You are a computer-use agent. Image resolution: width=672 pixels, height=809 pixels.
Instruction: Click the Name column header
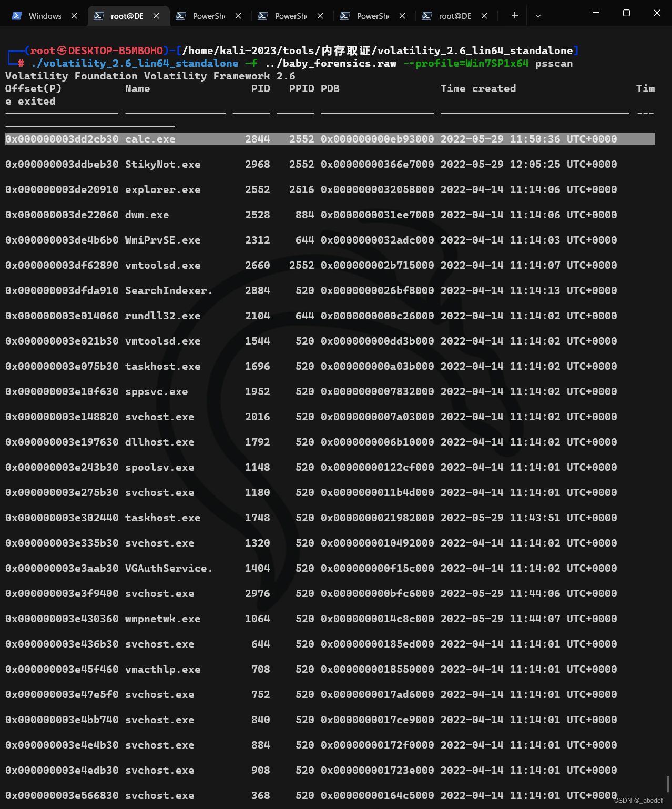coord(138,88)
